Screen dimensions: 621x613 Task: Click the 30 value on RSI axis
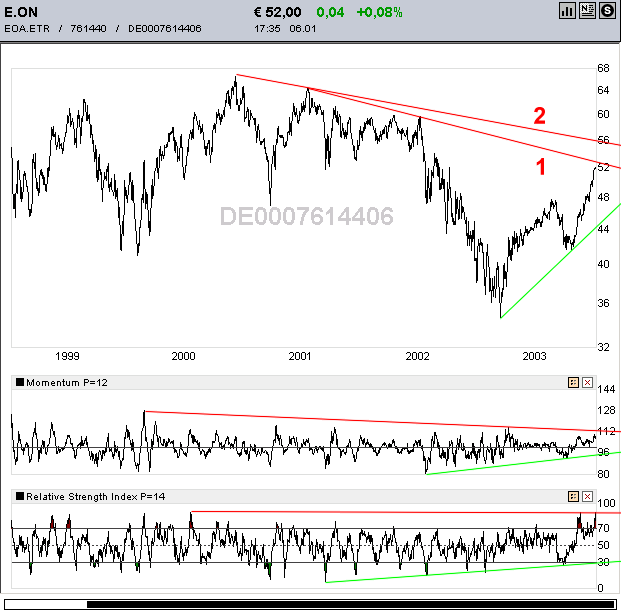pos(603,562)
